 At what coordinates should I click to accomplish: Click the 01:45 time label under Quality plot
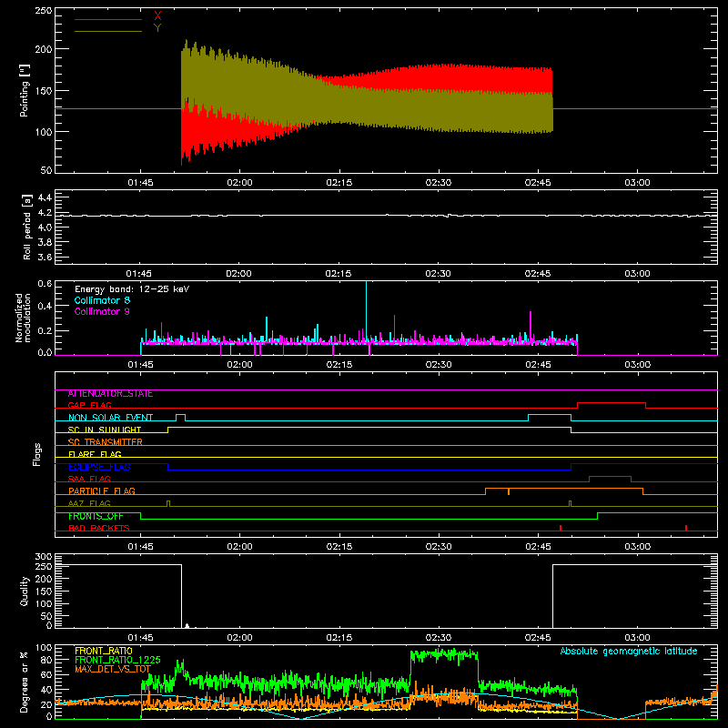(x=140, y=638)
